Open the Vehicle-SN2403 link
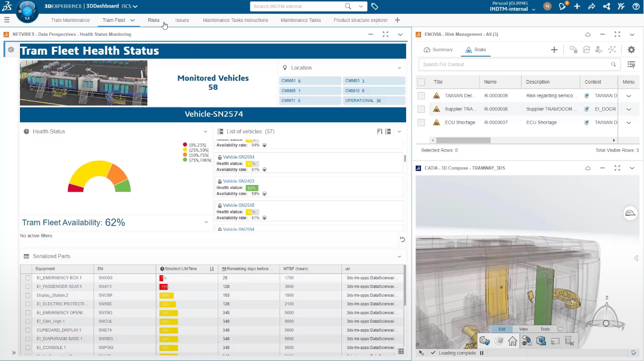The height and width of the screenshot is (361, 644). [x=238, y=181]
